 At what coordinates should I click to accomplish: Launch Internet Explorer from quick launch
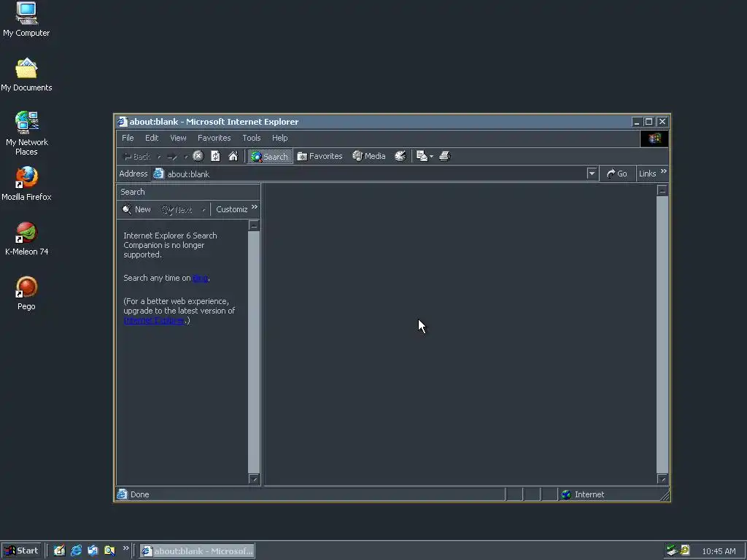pos(76,551)
